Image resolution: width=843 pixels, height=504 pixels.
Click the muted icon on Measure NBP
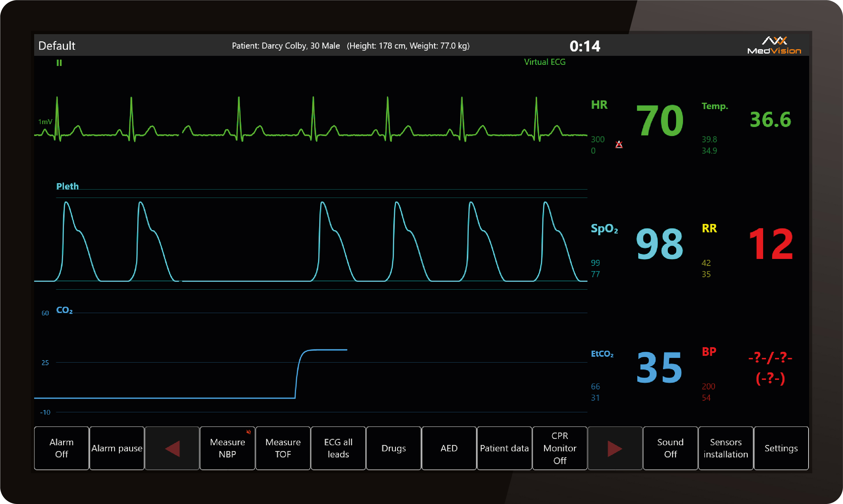249,432
